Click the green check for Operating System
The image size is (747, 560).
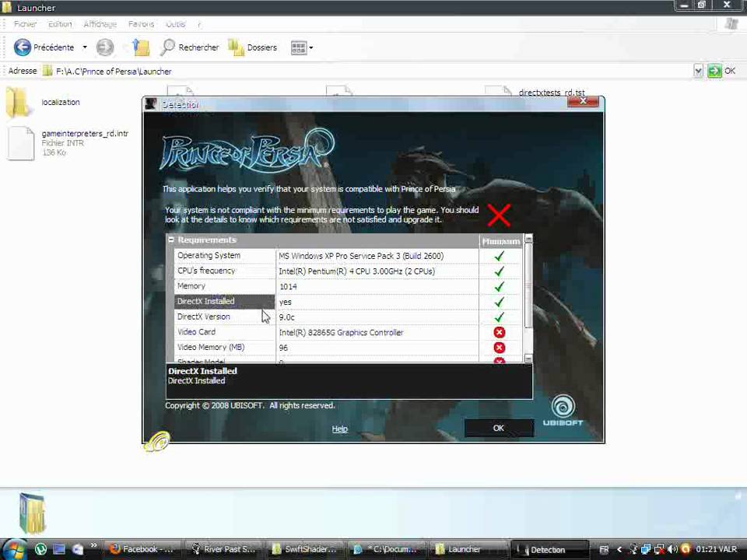[x=500, y=256]
